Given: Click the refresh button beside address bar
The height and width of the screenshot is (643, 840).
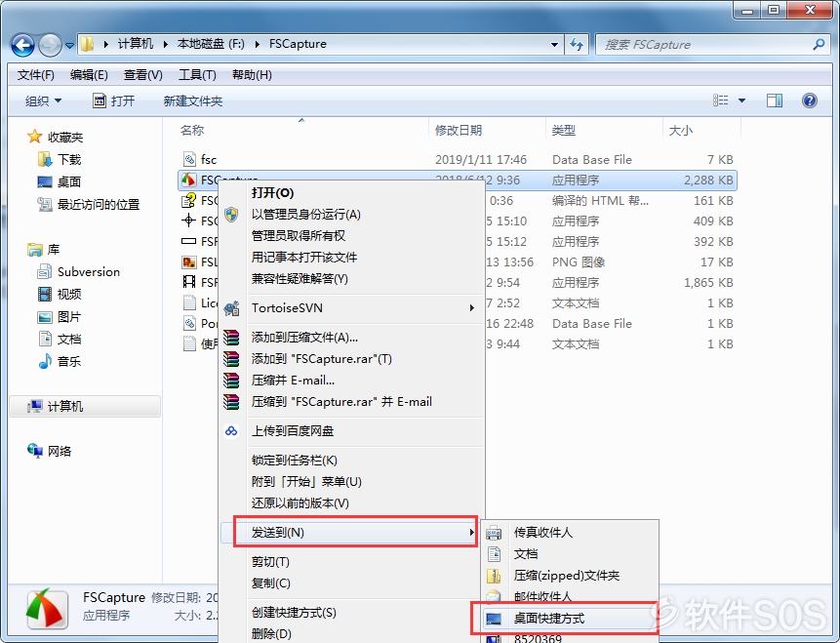Looking at the screenshot, I should 577,45.
